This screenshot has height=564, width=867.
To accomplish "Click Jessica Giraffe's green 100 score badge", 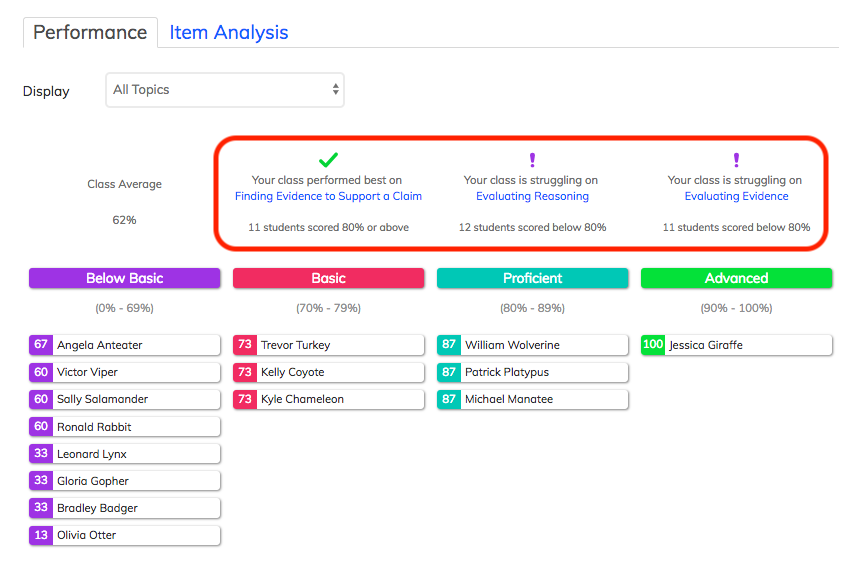I will (653, 344).
